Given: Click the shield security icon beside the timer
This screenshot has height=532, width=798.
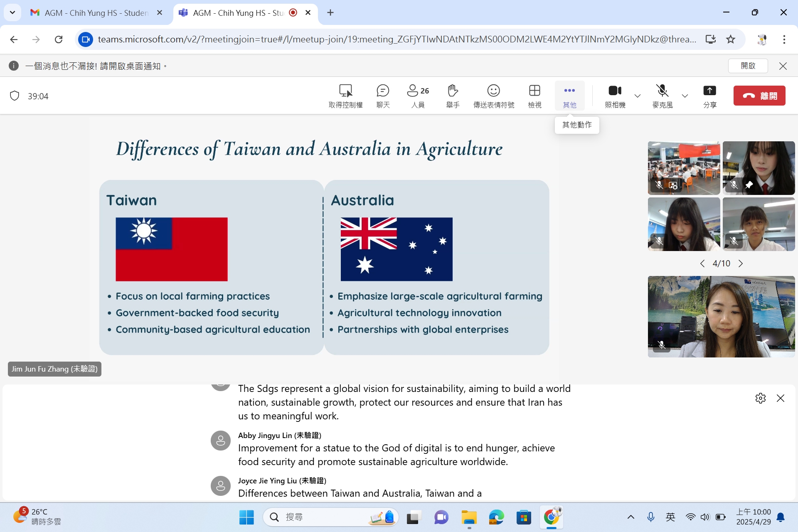Looking at the screenshot, I should tap(15, 96).
